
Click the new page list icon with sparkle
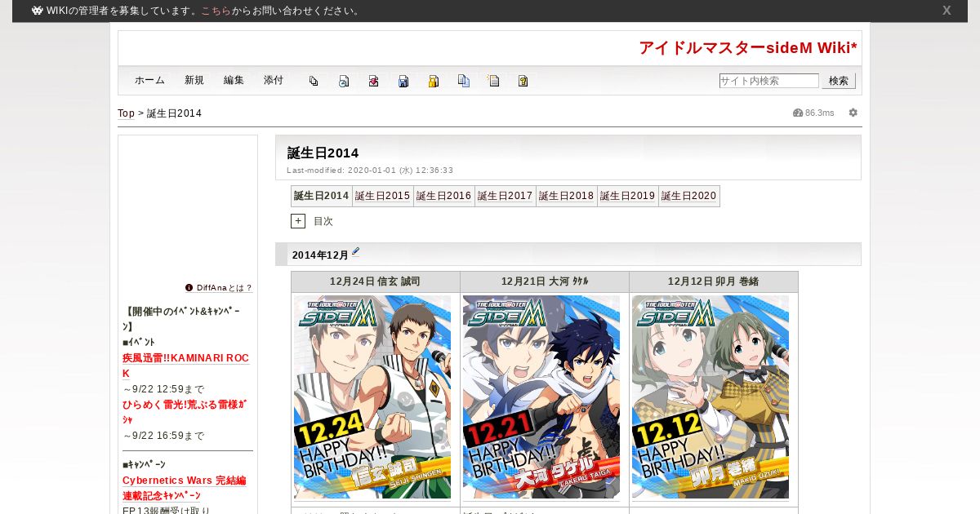click(x=493, y=81)
